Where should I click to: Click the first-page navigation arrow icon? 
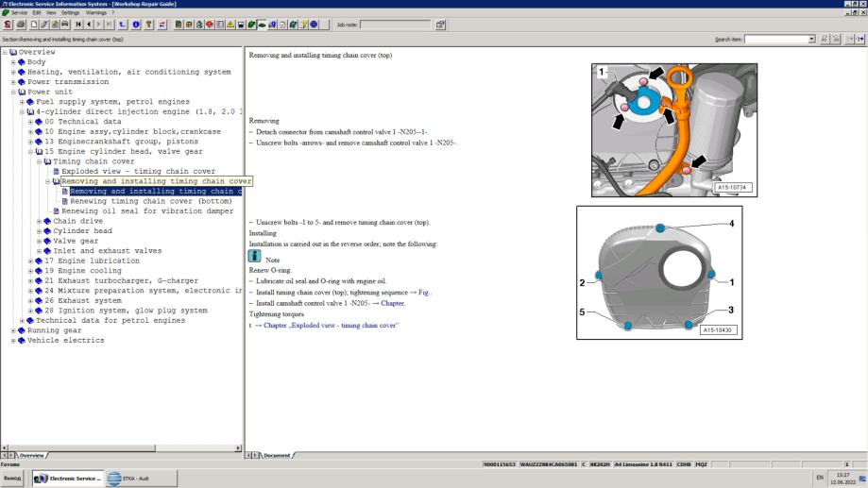pyautogui.click(x=78, y=25)
